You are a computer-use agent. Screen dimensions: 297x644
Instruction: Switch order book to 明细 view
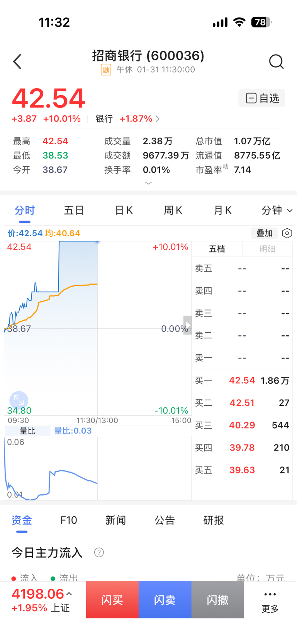(267, 249)
